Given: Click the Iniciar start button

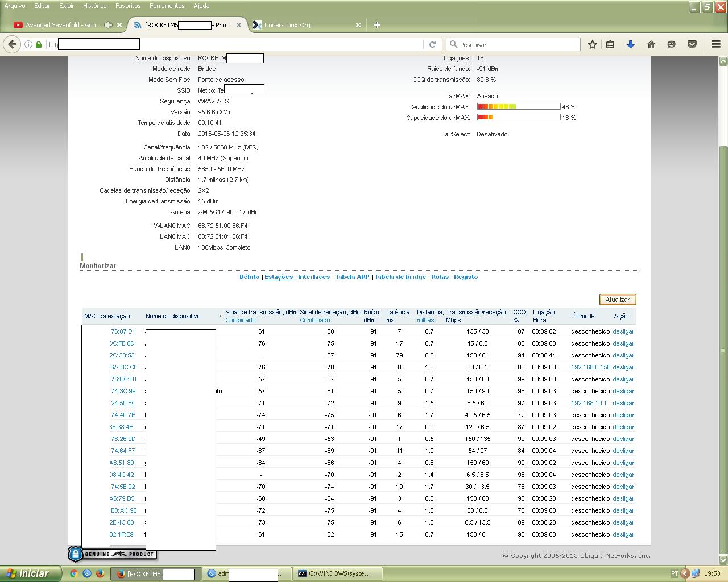Looking at the screenshot, I should point(30,573).
